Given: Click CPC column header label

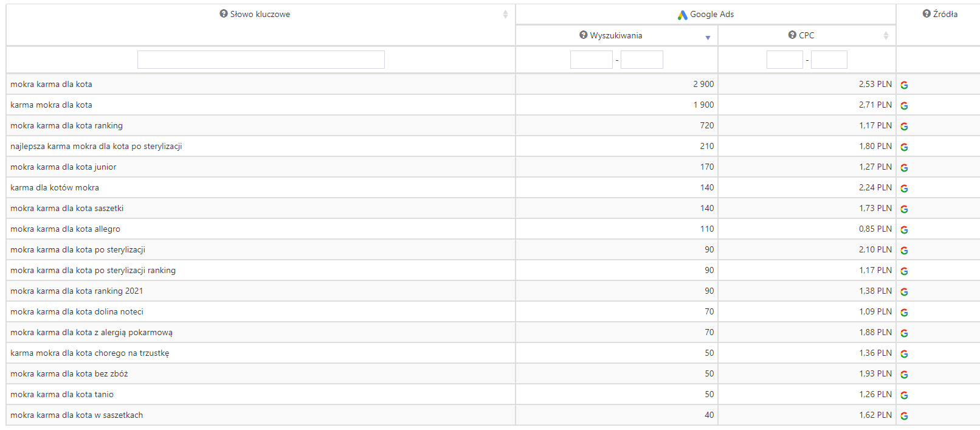Looking at the screenshot, I should (807, 35).
